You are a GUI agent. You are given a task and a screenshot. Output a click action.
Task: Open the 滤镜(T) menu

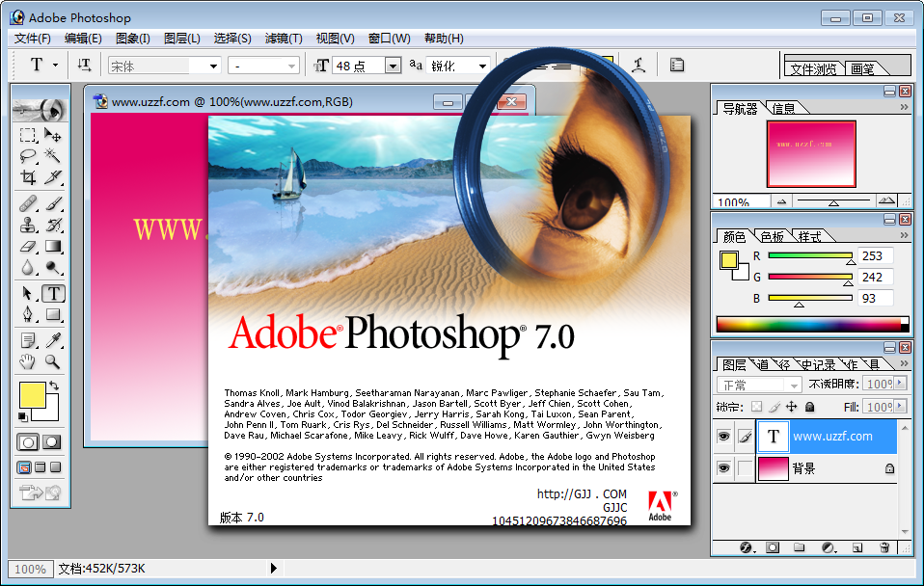pyautogui.click(x=284, y=39)
